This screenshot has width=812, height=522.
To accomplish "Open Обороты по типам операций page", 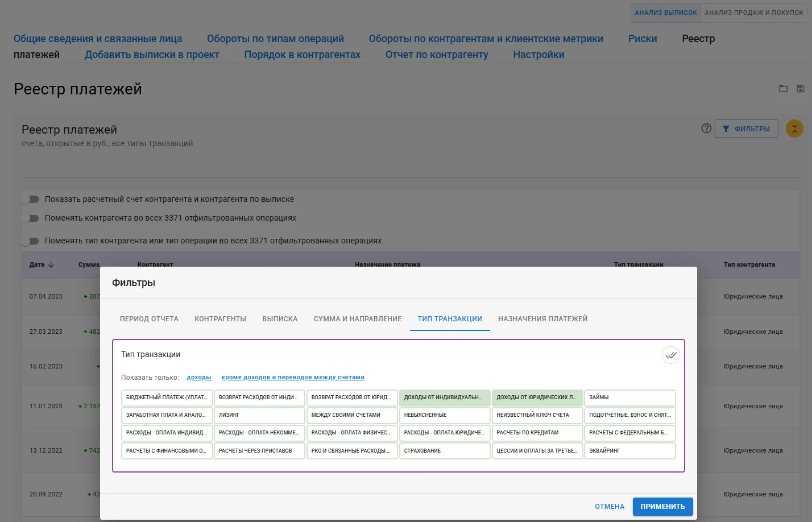I will 275,39.
